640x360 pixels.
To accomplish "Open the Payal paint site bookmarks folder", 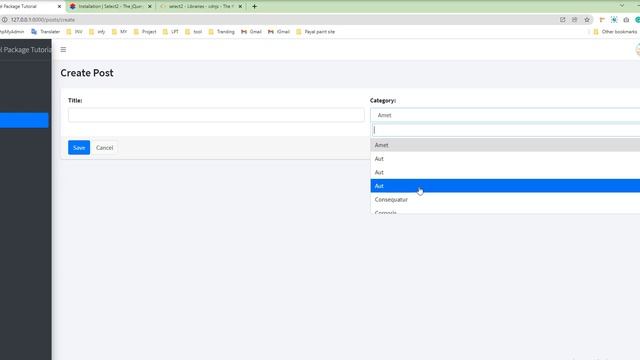I will (316, 32).
